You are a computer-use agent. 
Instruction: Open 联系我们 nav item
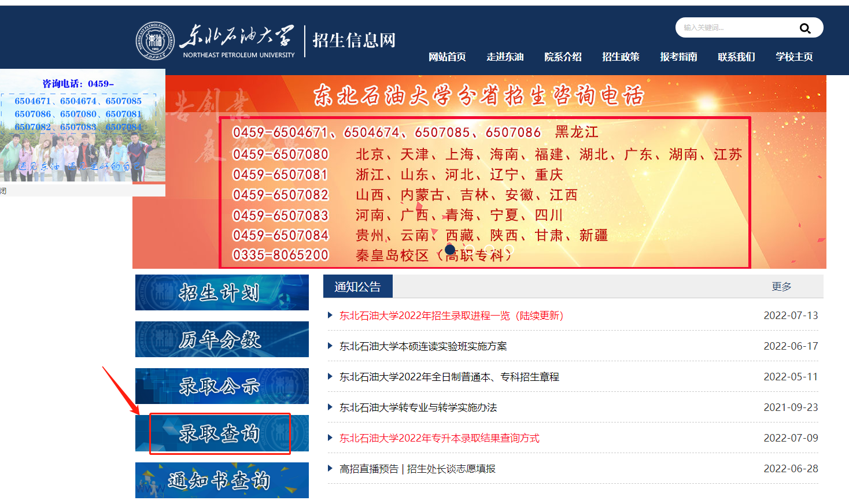point(736,57)
